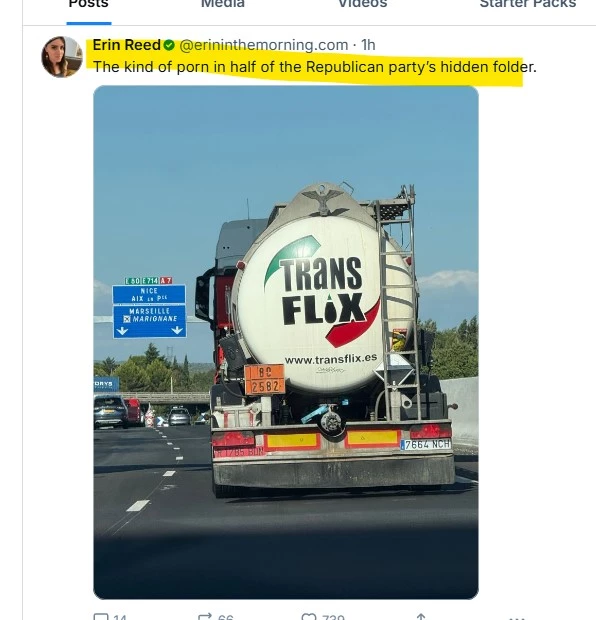This screenshot has width=596, height=620.
Task: Open the 1h timestamp link
Action: pos(368,45)
